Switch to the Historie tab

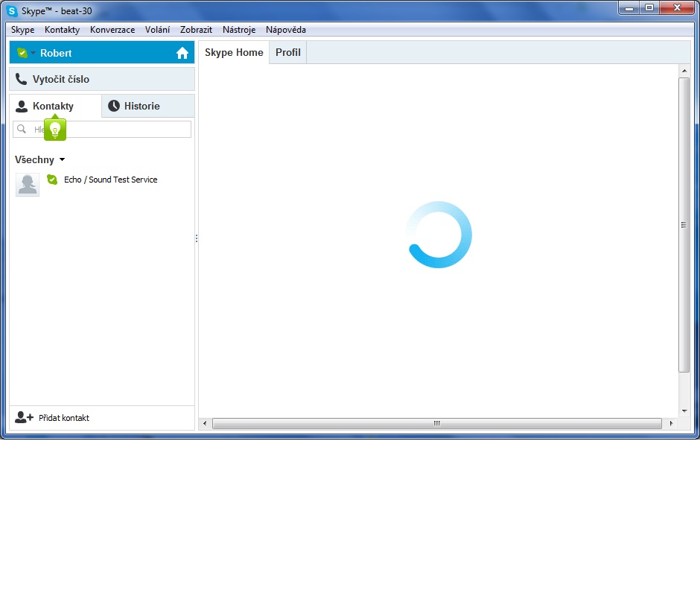point(148,106)
